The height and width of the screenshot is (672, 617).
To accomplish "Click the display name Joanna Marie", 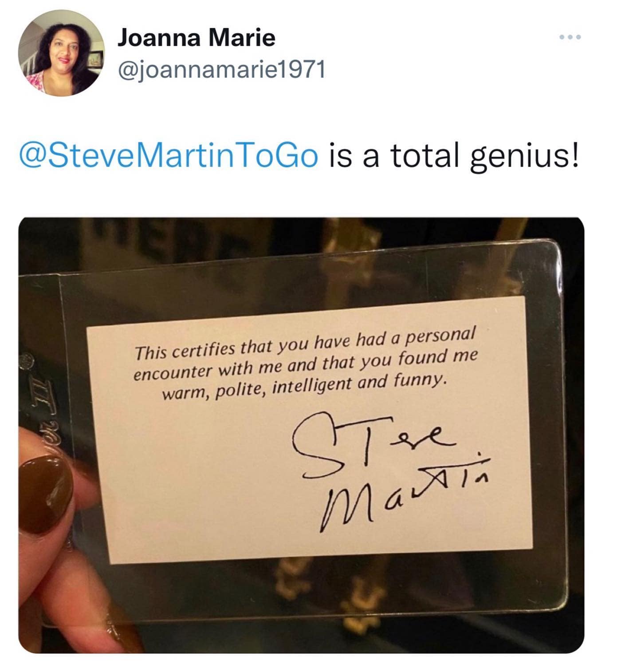I will click(196, 37).
